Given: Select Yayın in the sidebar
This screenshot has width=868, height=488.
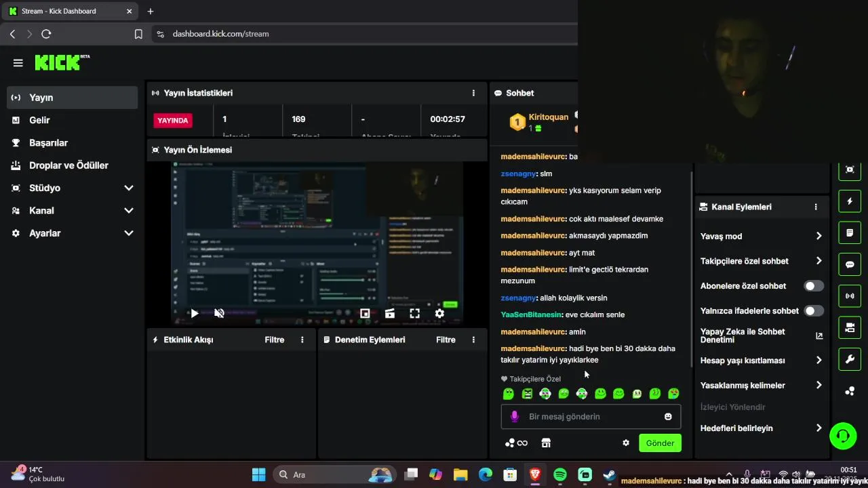Looking at the screenshot, I should click(73, 98).
